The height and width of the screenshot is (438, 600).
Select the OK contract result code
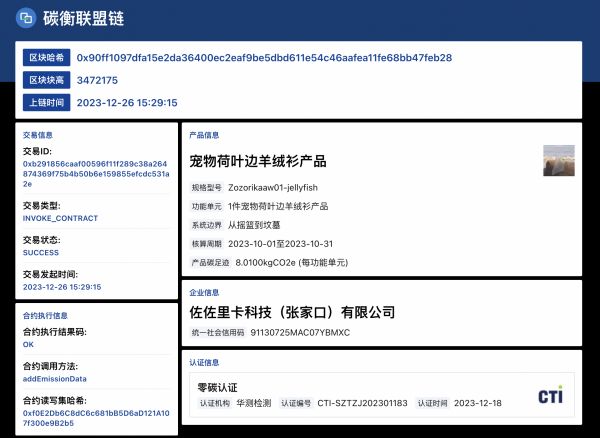pos(28,345)
